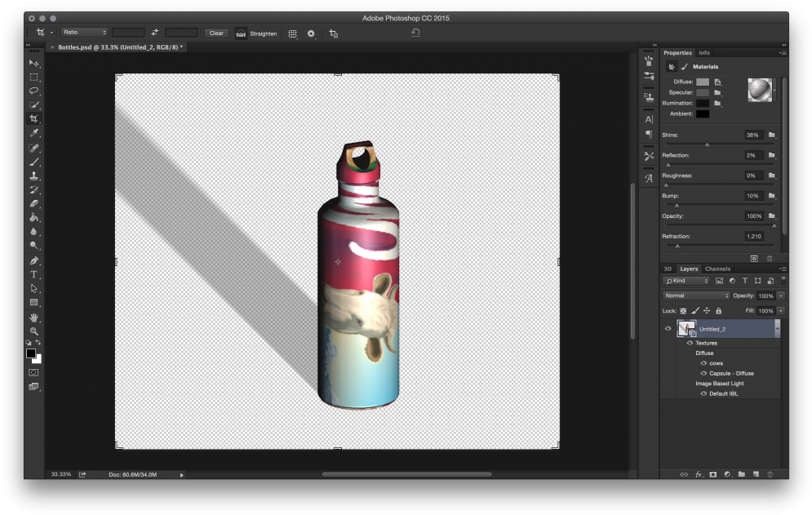Viewport: 812px width, 515px height.
Task: Toggle visibility of Default IBL
Action: coord(703,393)
